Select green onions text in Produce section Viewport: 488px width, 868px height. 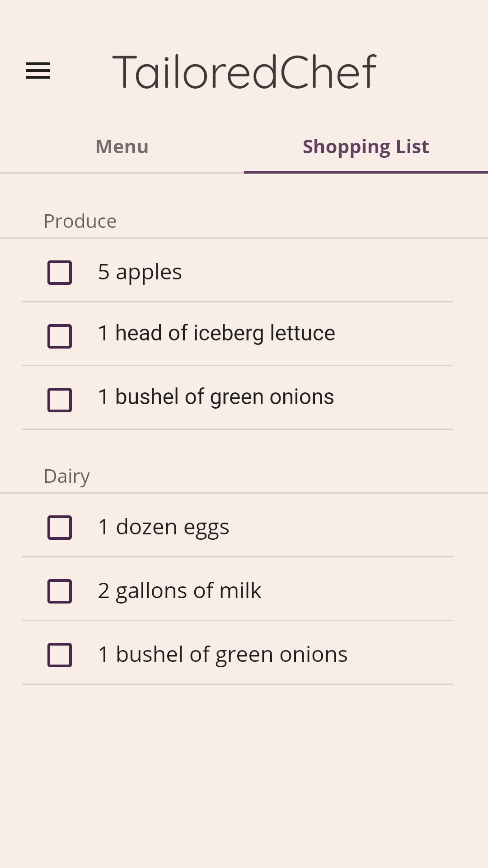[216, 397]
